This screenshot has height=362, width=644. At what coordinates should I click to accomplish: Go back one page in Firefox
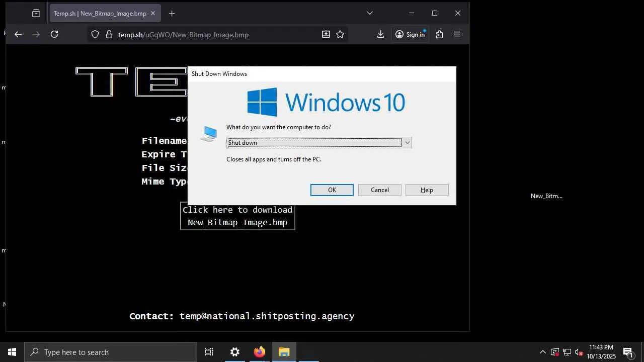(x=18, y=34)
